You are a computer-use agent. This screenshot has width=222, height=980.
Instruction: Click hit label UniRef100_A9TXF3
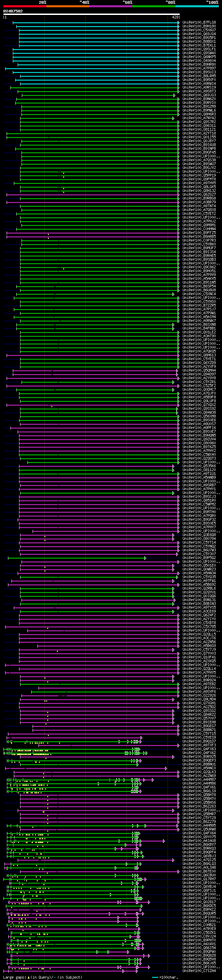click(x=199, y=745)
